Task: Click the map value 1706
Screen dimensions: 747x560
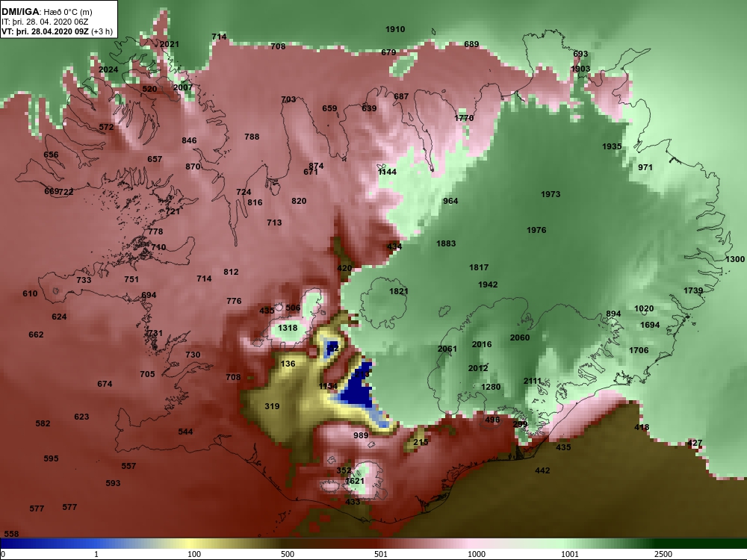Action: [639, 350]
